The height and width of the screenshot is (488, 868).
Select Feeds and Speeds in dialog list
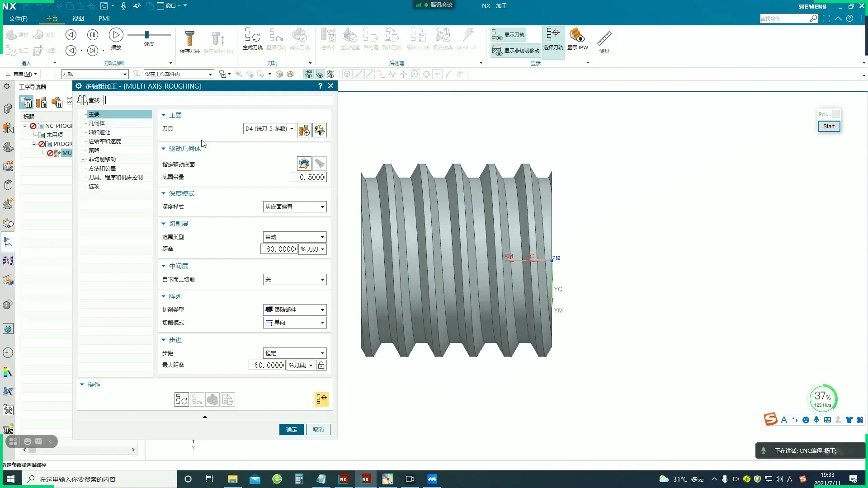104,141
